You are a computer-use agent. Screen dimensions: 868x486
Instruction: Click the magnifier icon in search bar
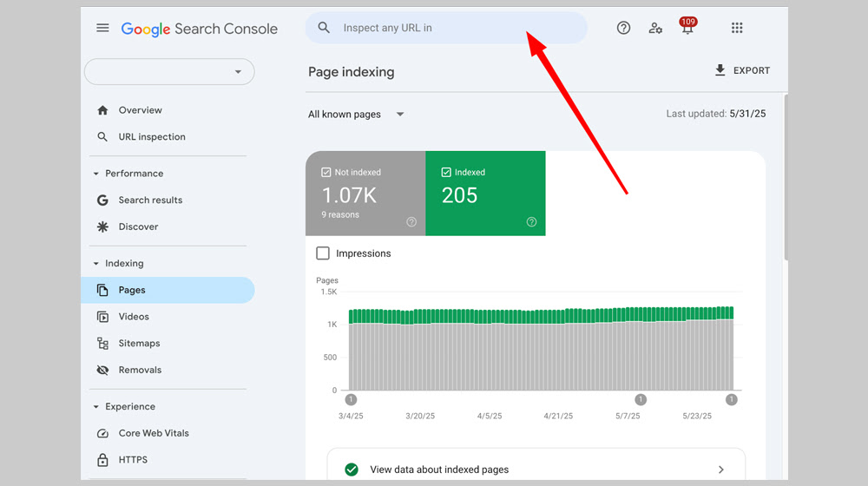pyautogui.click(x=324, y=28)
